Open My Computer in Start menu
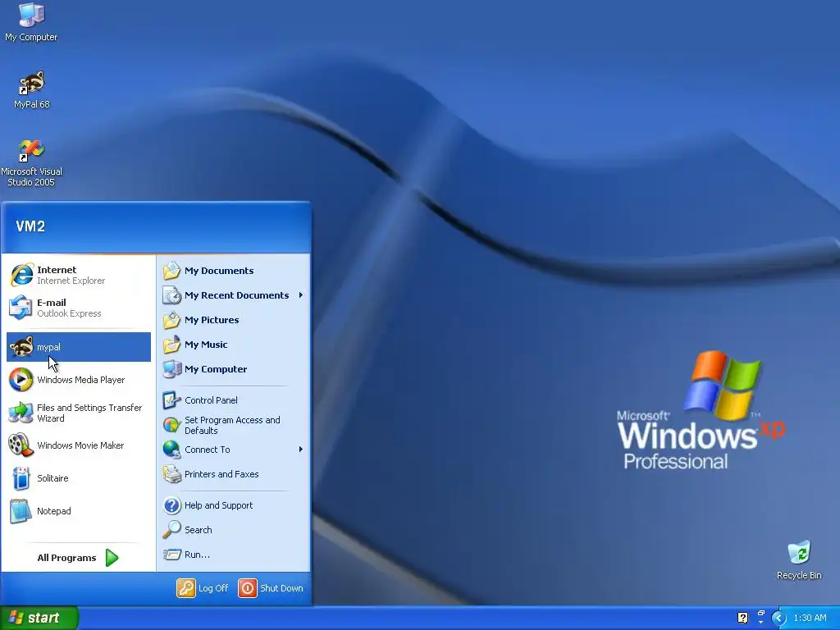The height and width of the screenshot is (630, 840). point(234,369)
